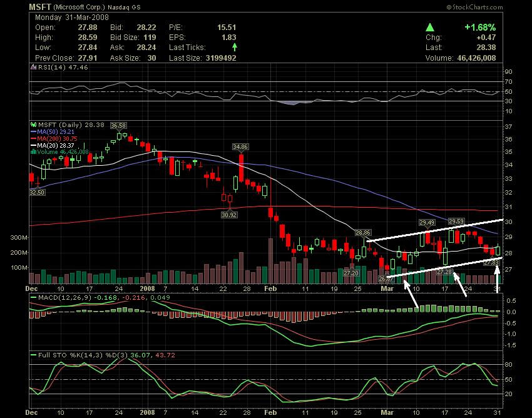Viewport: 532px width, 418px height.
Task: Click the small icon beside RSI(14)
Action: (34, 67)
